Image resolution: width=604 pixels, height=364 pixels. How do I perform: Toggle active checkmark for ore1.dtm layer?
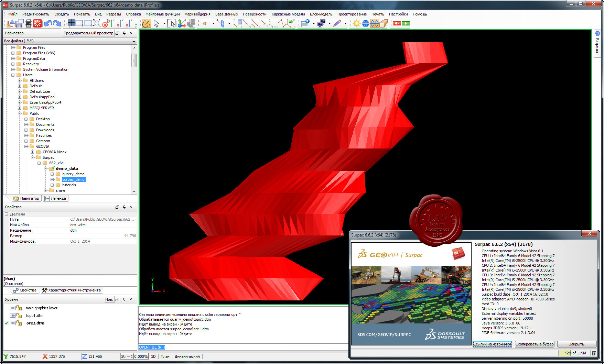pyautogui.click(x=7, y=323)
